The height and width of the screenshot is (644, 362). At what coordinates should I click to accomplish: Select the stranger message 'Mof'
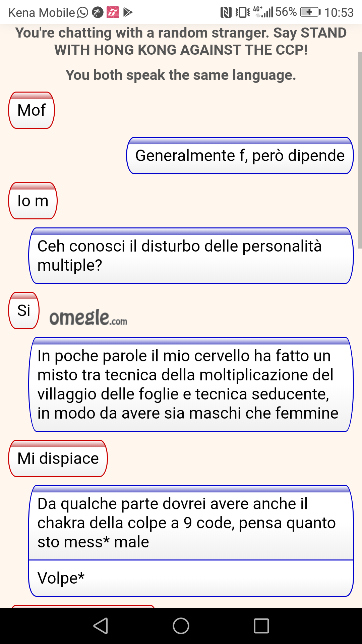[32, 110]
